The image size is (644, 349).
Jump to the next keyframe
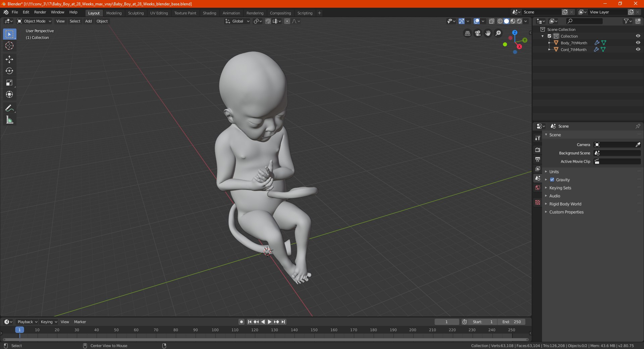[x=276, y=322]
